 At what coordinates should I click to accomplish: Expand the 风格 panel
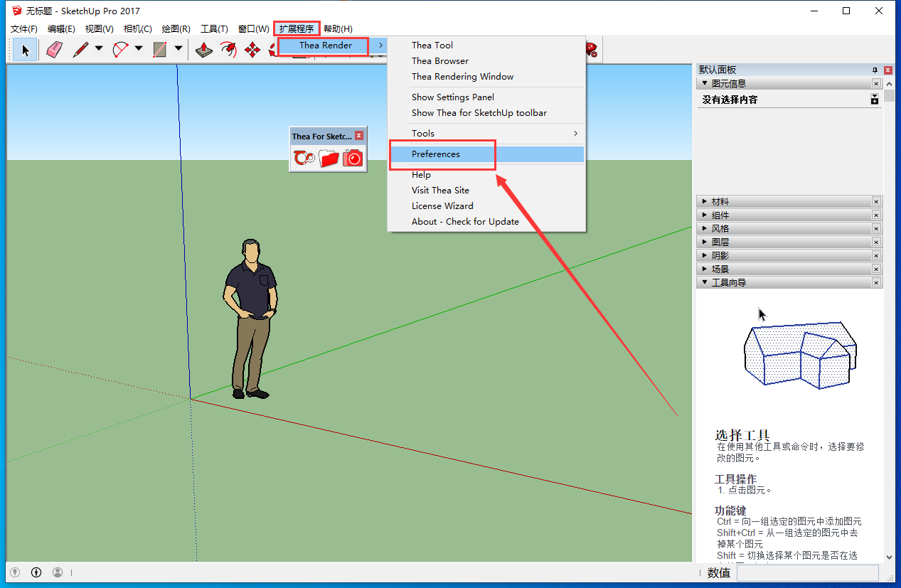tap(705, 229)
